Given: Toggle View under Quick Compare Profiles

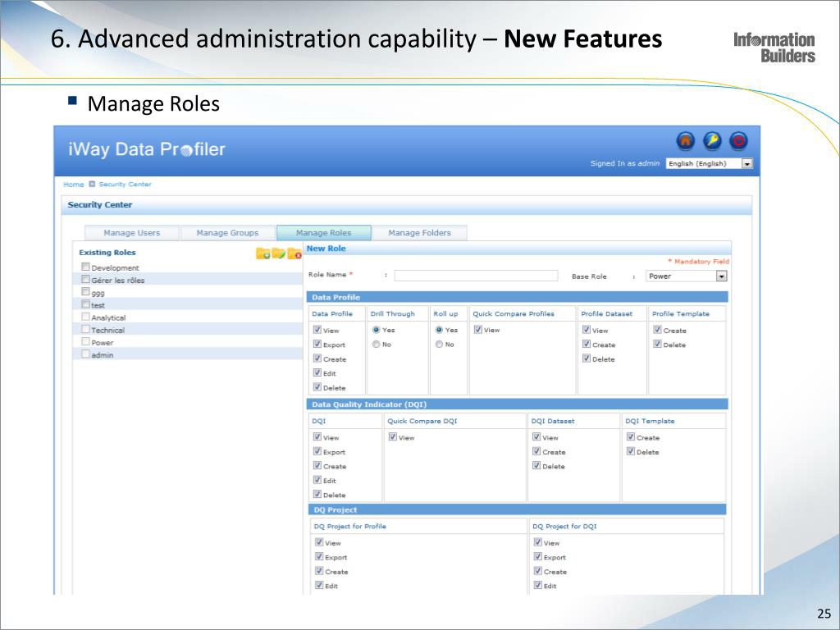Looking at the screenshot, I should [x=478, y=330].
